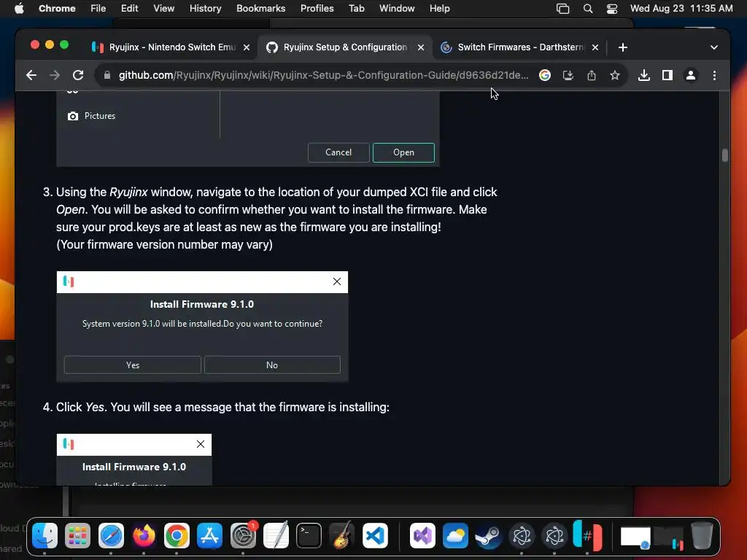
Task: Bookmark this page with the star icon
Action: pyautogui.click(x=615, y=75)
